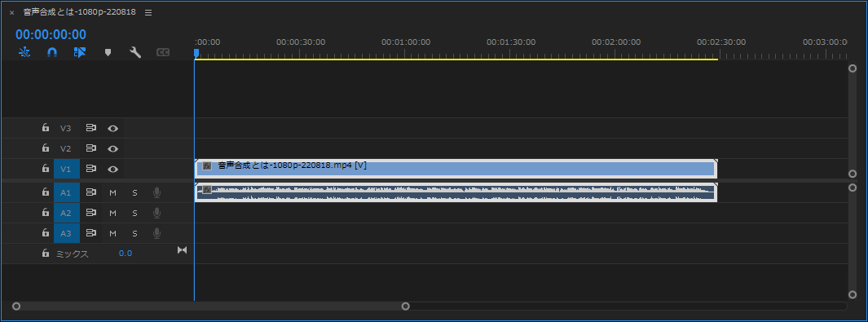Screen dimensions: 868x322
Task: Toggle lock on track V2
Action: (46, 148)
